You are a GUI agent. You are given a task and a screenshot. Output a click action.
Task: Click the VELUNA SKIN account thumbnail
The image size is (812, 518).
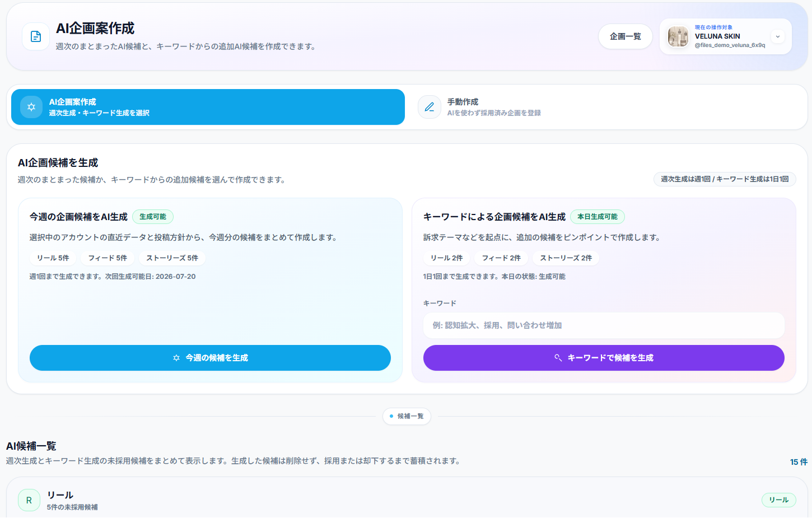pyautogui.click(x=678, y=36)
